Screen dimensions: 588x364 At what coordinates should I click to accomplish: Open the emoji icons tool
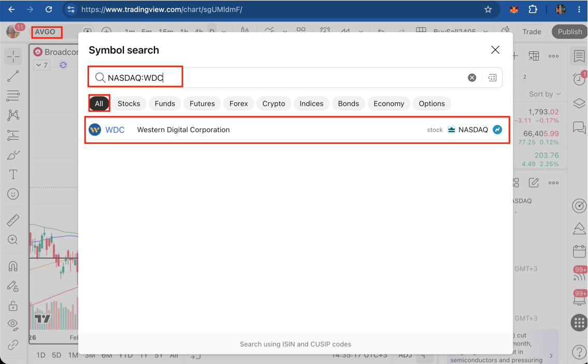click(13, 194)
